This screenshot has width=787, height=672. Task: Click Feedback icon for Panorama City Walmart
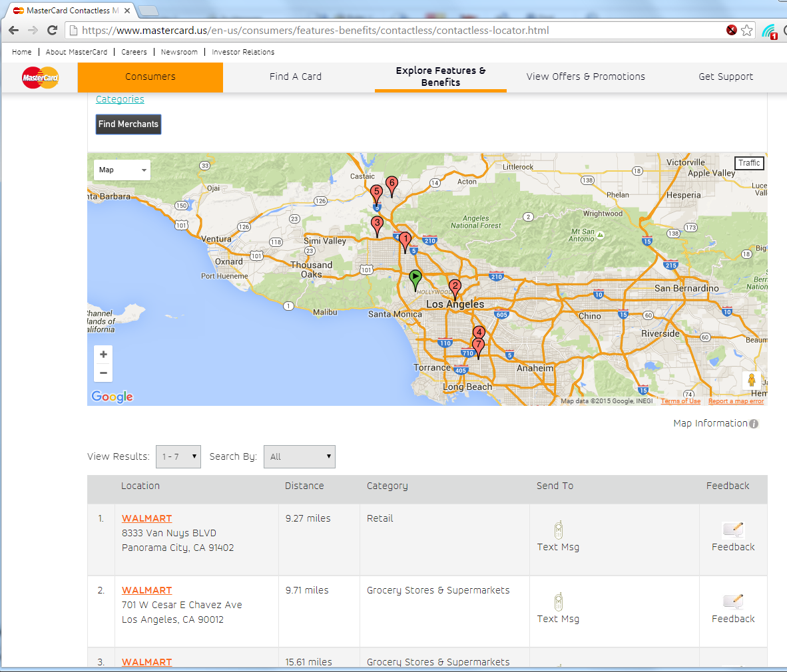coord(733,530)
